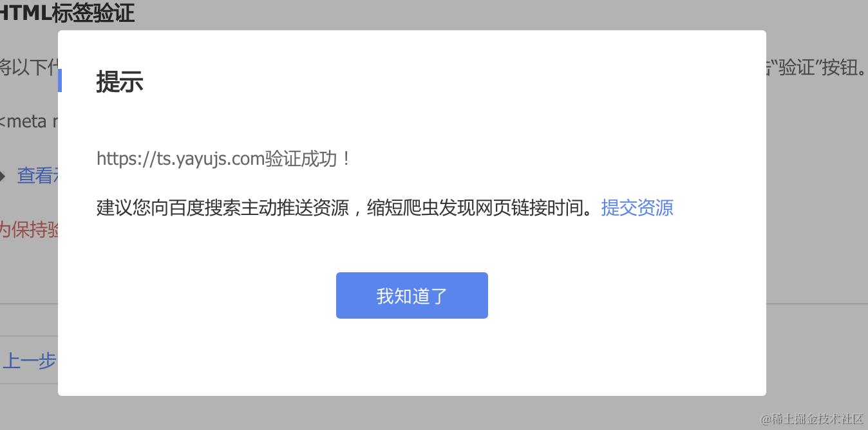Click the 稀土掘金技术社区 watermark
The height and width of the screenshot is (430, 868).
pyautogui.click(x=813, y=419)
